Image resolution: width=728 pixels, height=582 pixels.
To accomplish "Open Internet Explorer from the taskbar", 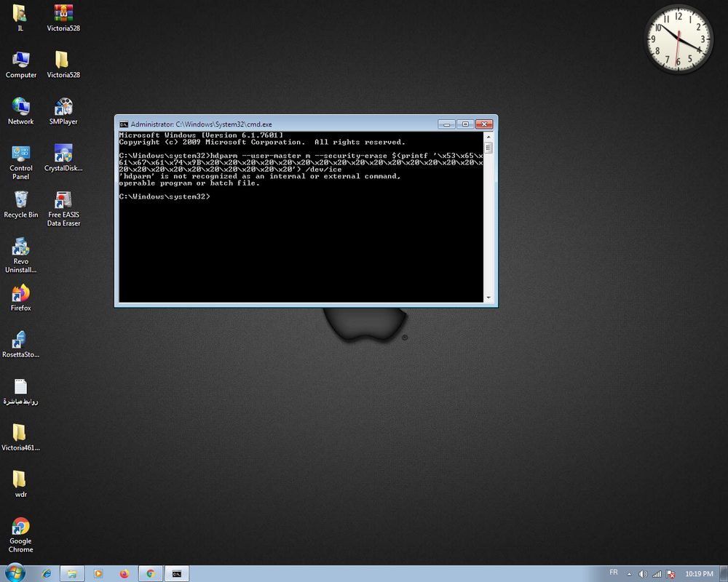I will pyautogui.click(x=47, y=574).
